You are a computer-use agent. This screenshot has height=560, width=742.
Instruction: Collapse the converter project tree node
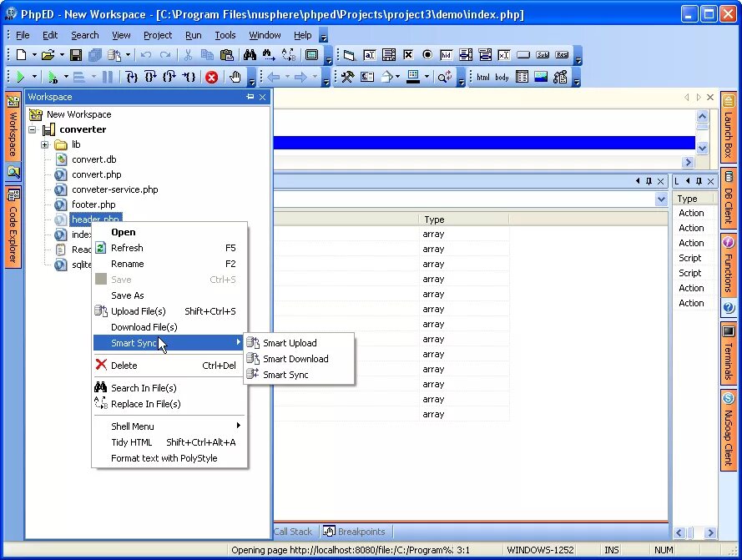[33, 129]
